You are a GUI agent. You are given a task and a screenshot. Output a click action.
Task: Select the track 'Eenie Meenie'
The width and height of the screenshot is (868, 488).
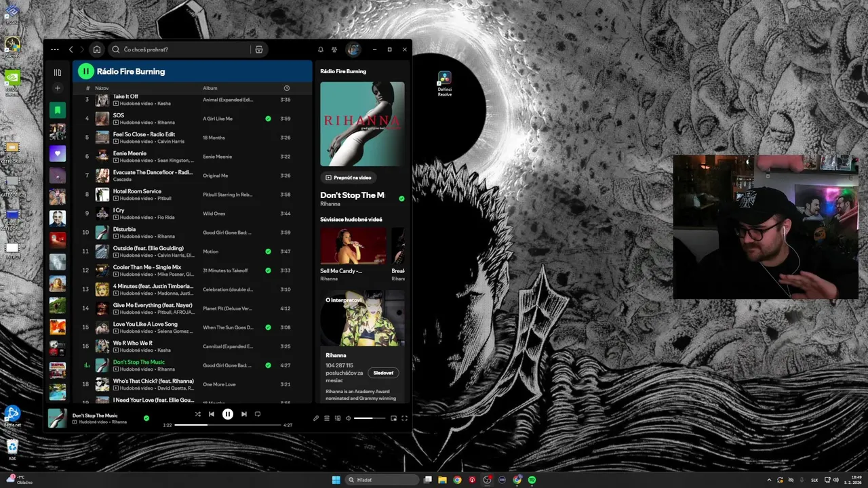tap(130, 153)
